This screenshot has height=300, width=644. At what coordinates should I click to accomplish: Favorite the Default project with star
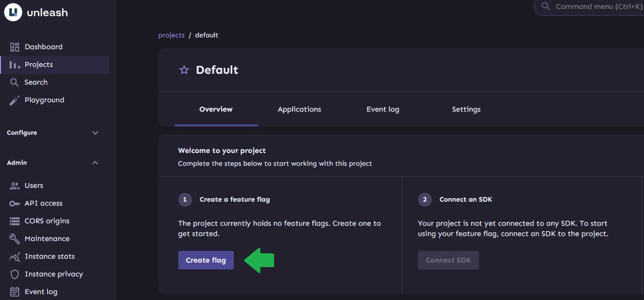click(184, 70)
